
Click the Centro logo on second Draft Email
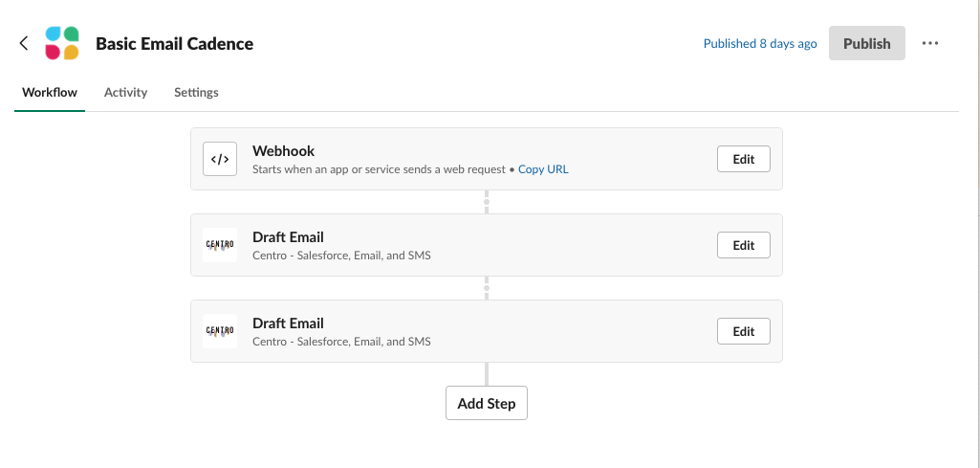[220, 331]
